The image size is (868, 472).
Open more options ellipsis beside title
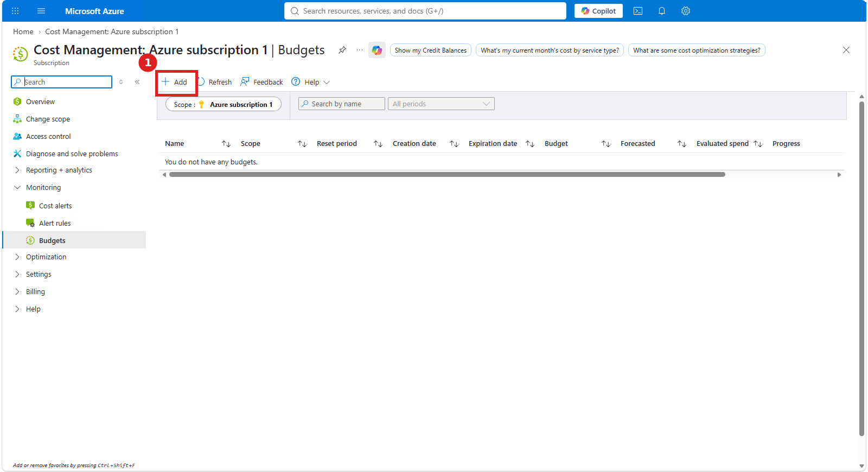(360, 50)
